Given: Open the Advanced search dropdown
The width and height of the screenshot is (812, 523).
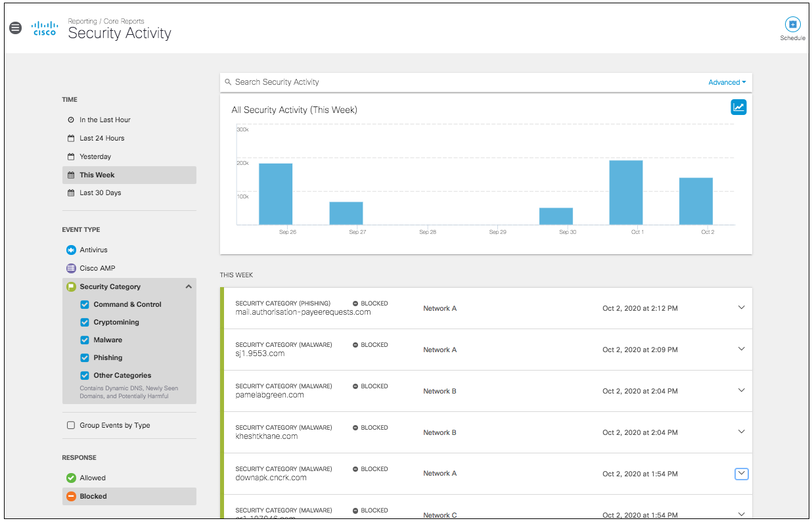Looking at the screenshot, I should point(727,83).
